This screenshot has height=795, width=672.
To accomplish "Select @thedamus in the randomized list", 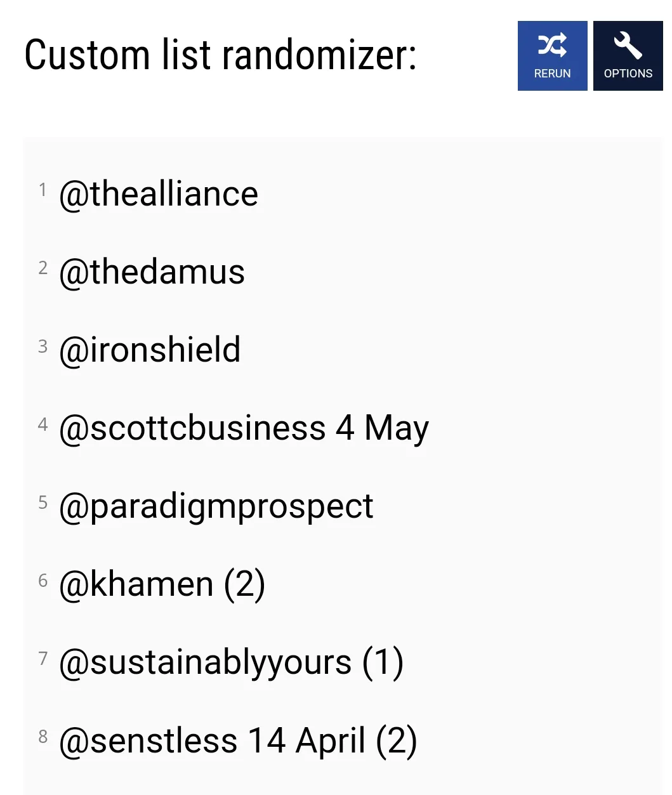I will [152, 272].
